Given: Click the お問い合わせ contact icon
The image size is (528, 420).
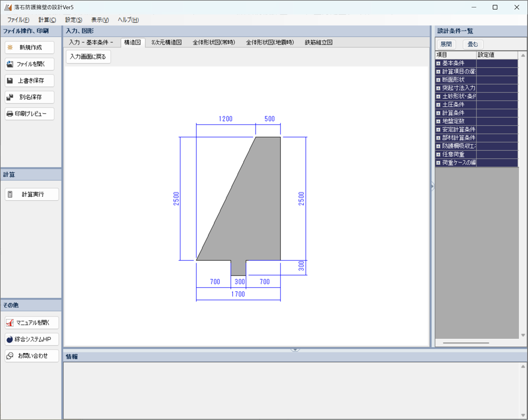Looking at the screenshot, I should pyautogui.click(x=10, y=356).
